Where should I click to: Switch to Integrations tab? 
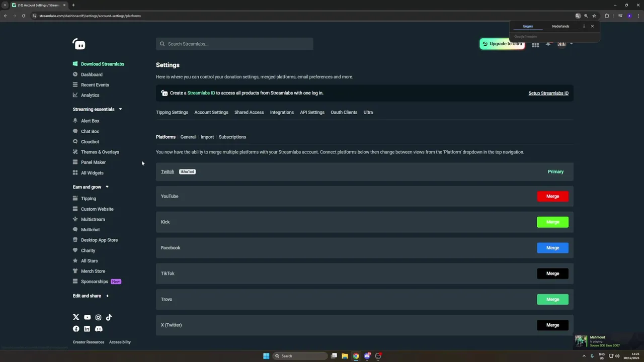tap(282, 112)
